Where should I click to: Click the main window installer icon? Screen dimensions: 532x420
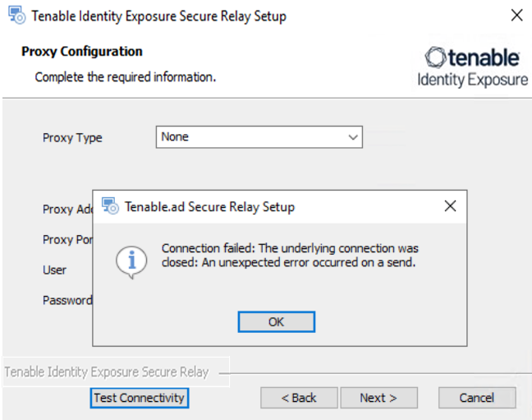tap(16, 16)
